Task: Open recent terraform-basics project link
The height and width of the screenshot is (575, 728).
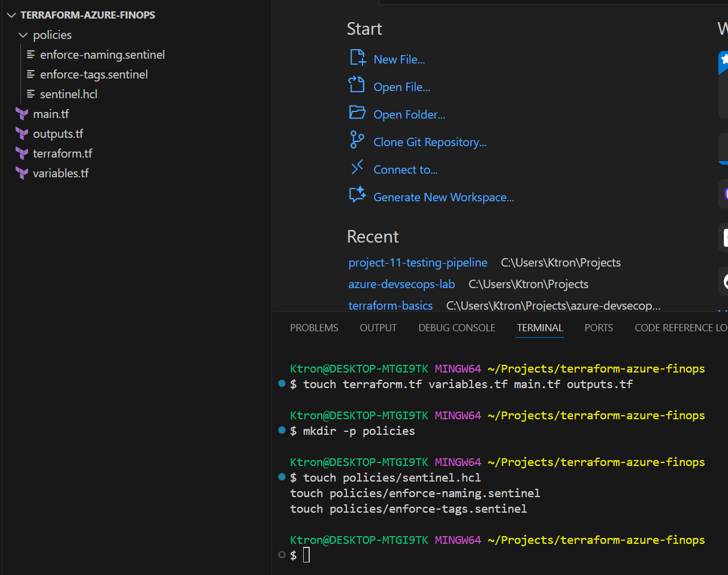Action: coord(390,305)
